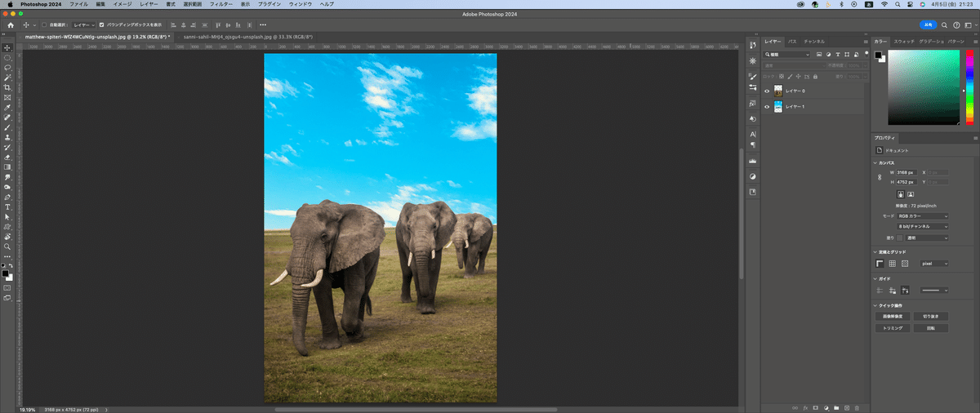Open the 8 bit/チャンネル dropdown
The height and width of the screenshot is (413, 980).
[923, 226]
